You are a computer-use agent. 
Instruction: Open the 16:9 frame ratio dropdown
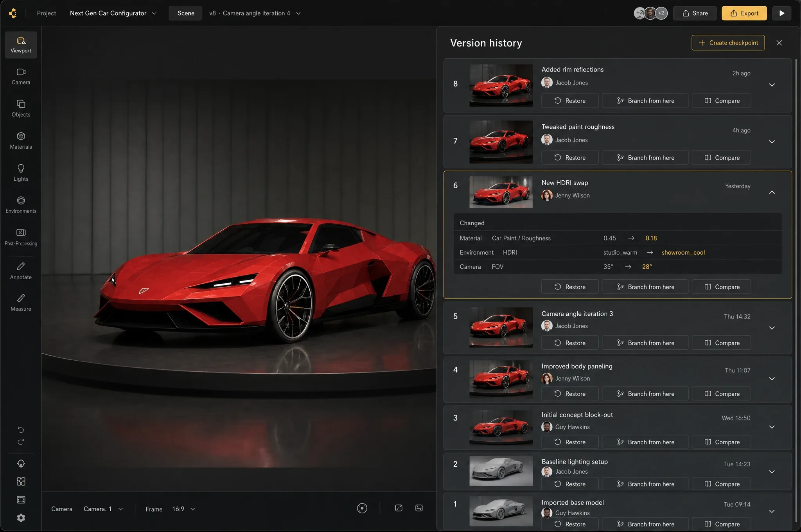pyautogui.click(x=183, y=509)
